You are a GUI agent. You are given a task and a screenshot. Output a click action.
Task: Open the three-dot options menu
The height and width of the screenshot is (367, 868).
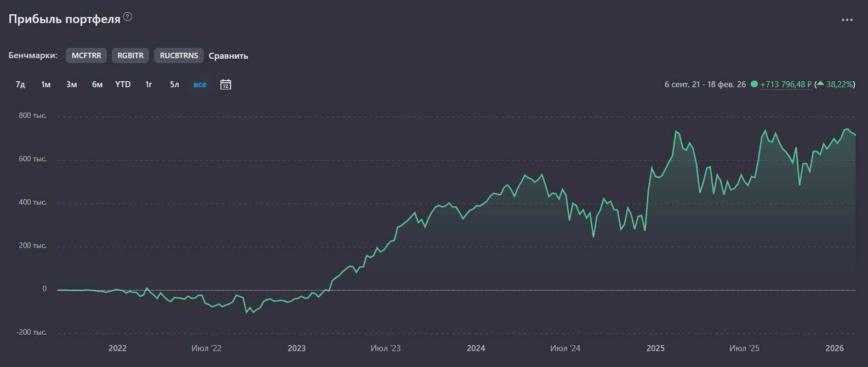tap(847, 20)
